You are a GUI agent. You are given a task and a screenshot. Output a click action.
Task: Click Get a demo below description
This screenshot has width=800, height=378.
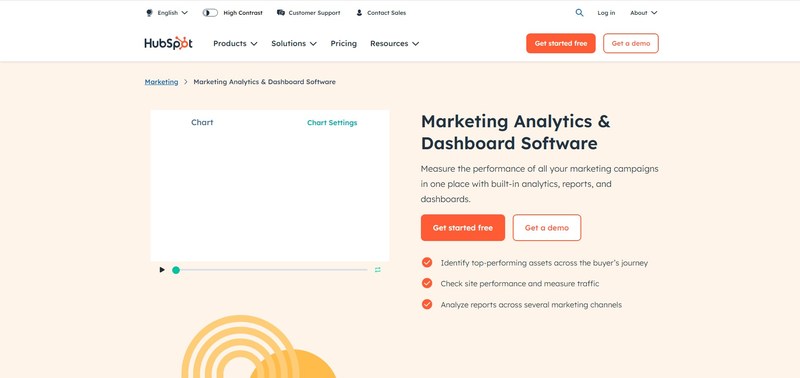tap(547, 228)
